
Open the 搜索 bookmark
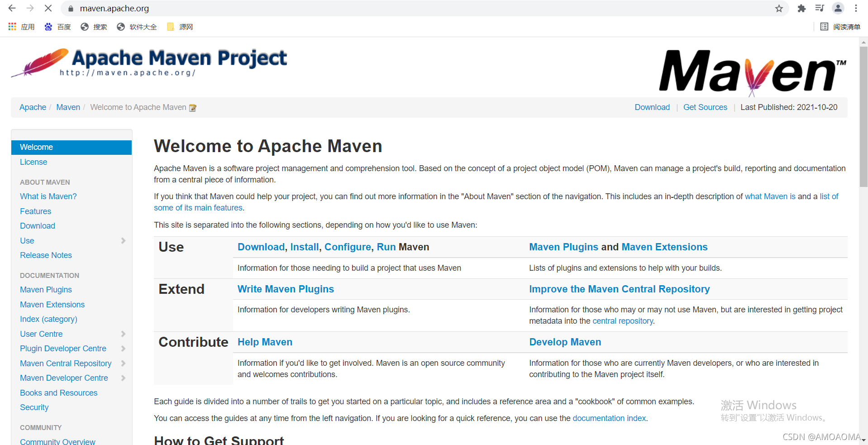(x=94, y=27)
